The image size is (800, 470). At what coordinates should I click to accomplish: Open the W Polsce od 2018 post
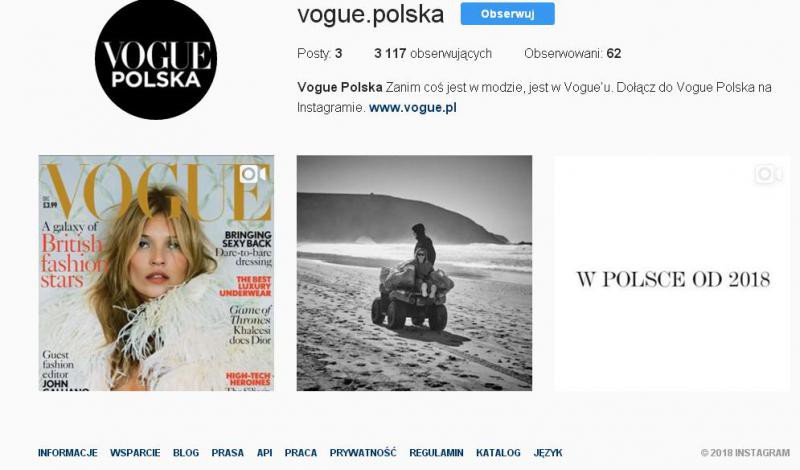[x=672, y=273]
